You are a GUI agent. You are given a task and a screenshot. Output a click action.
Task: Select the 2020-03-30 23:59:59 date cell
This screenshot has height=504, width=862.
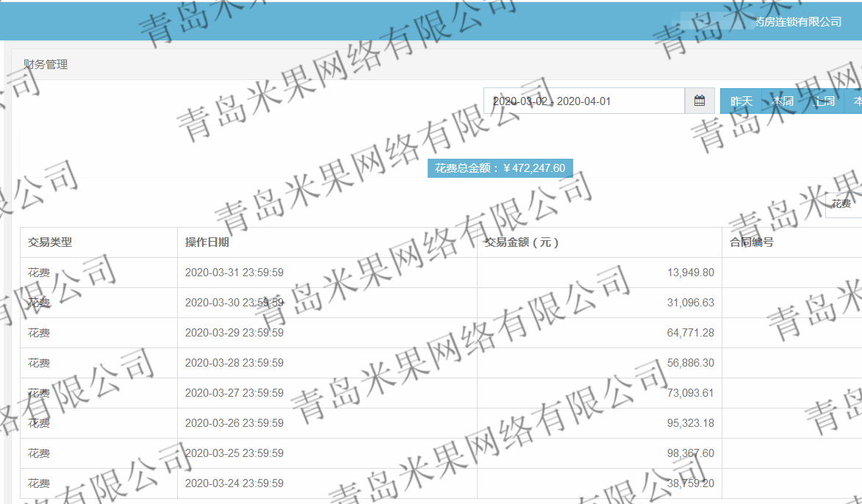(234, 303)
